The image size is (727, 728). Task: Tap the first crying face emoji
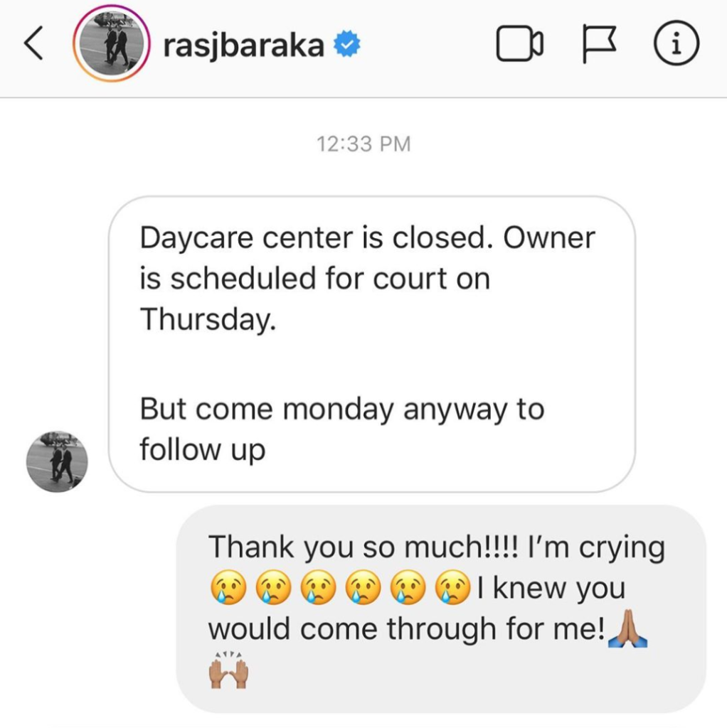[228, 587]
